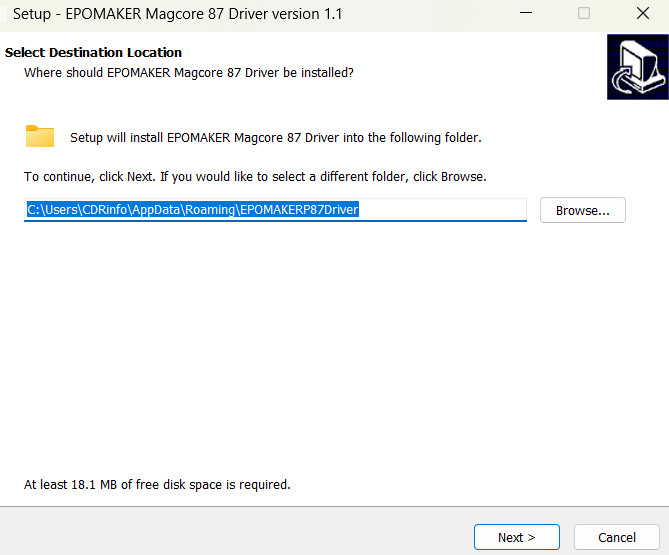
Task: Click the 'Setup will install' description line
Action: pyautogui.click(x=276, y=138)
